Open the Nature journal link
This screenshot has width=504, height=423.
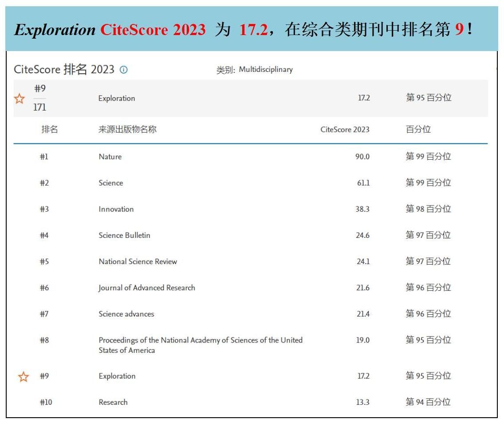pos(110,157)
